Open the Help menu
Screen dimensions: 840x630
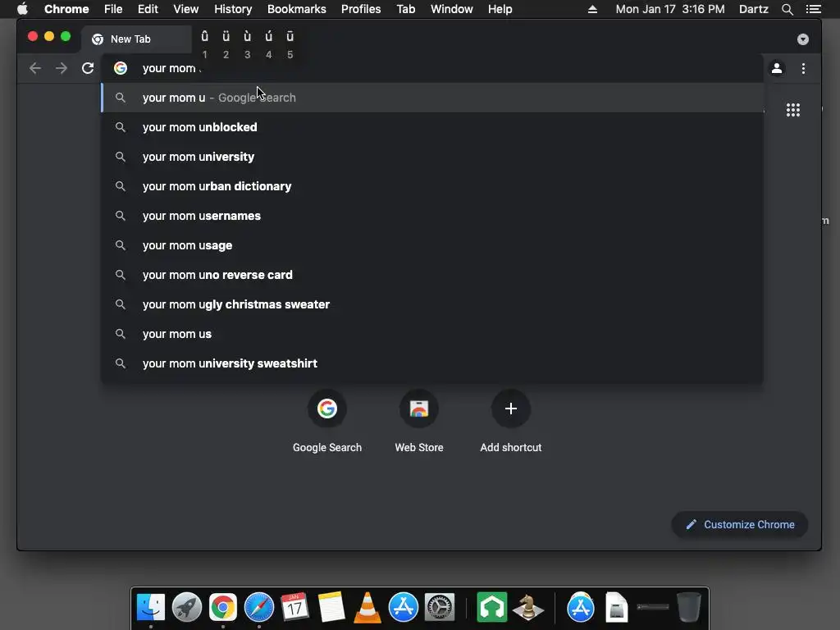[x=500, y=9]
